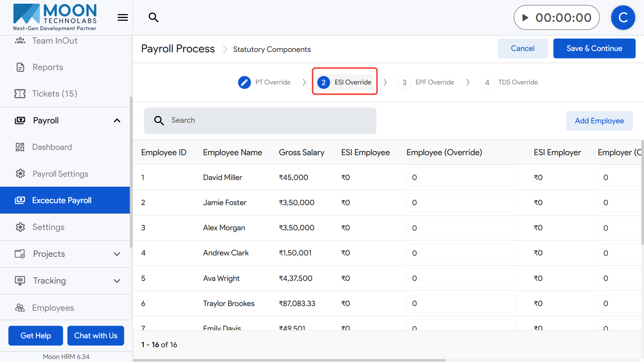
Task: Open Payroll Settings gear item
Action: (x=60, y=174)
